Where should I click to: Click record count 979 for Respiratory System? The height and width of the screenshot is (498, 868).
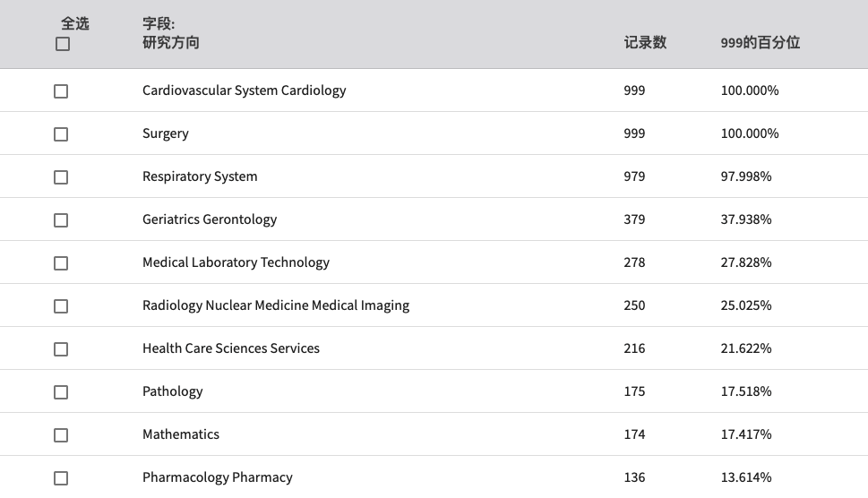pos(634,176)
